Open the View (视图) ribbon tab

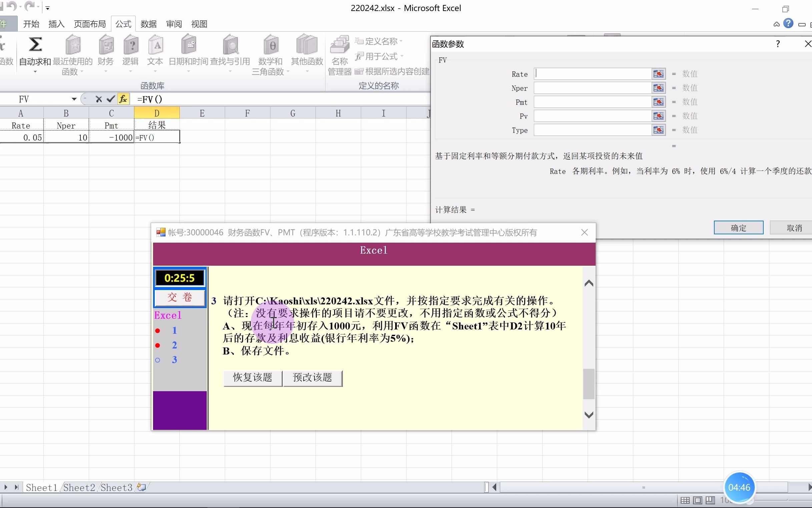(x=199, y=24)
